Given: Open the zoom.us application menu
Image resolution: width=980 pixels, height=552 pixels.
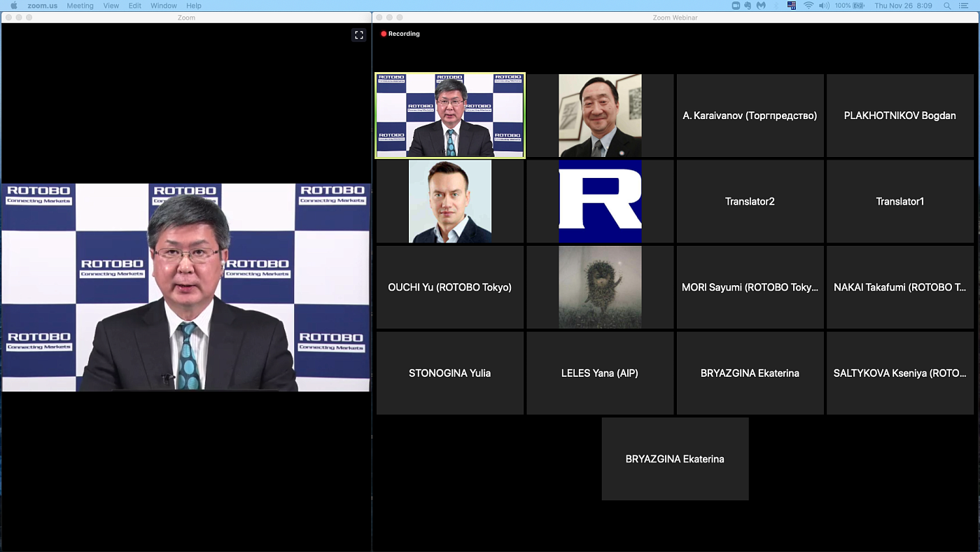Looking at the screenshot, I should click(x=42, y=6).
